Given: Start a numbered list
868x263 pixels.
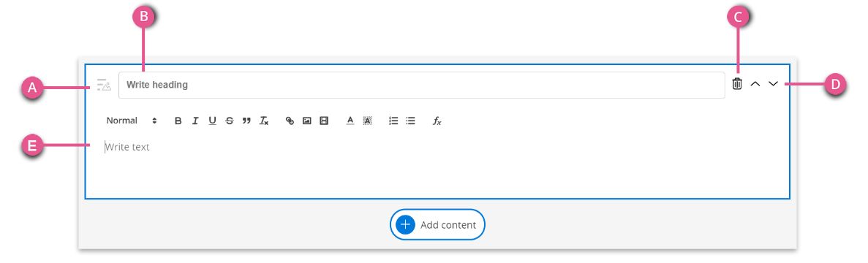Looking at the screenshot, I should pos(393,121).
